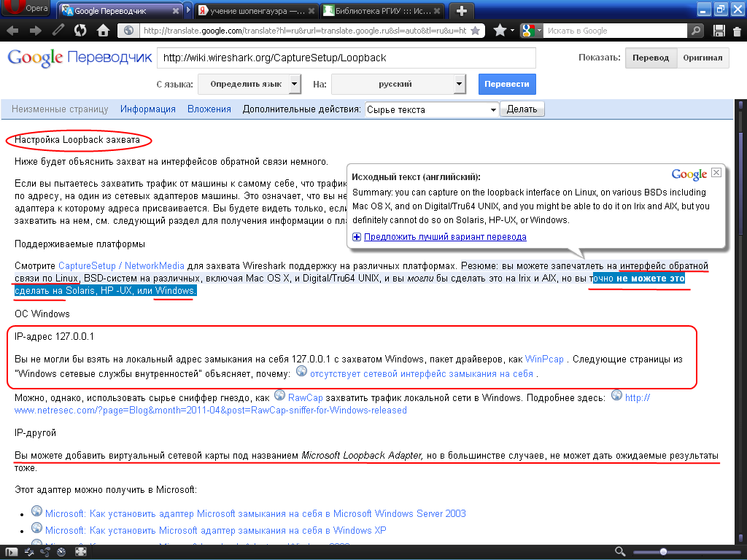Click the browser address bar URL
The width and height of the screenshot is (747, 560).
tap(305, 31)
